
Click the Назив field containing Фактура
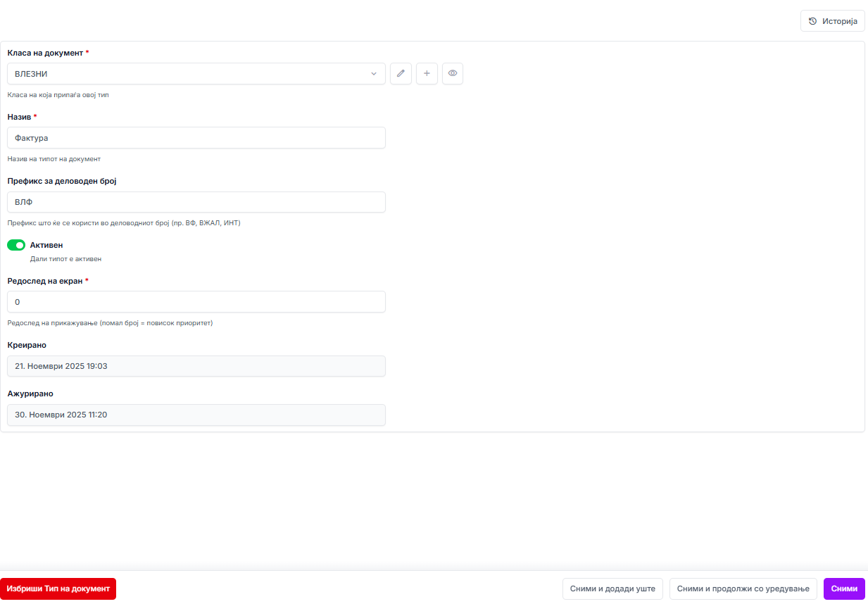point(196,138)
